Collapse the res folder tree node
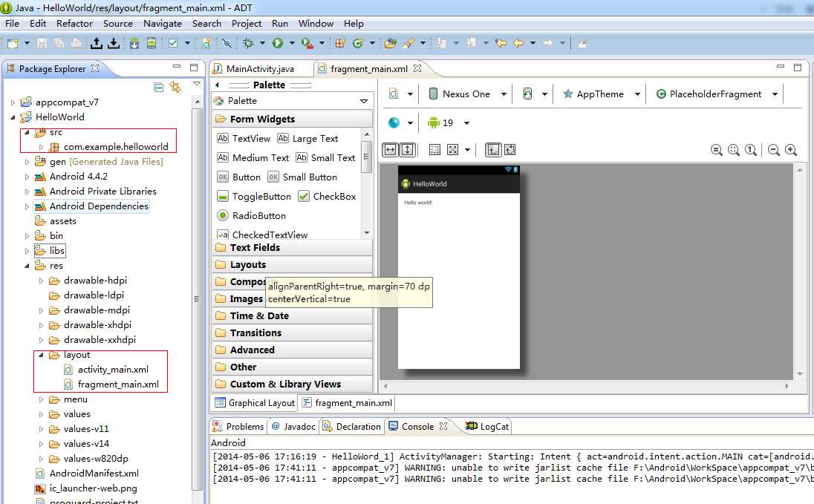The image size is (814, 504). pos(27,266)
